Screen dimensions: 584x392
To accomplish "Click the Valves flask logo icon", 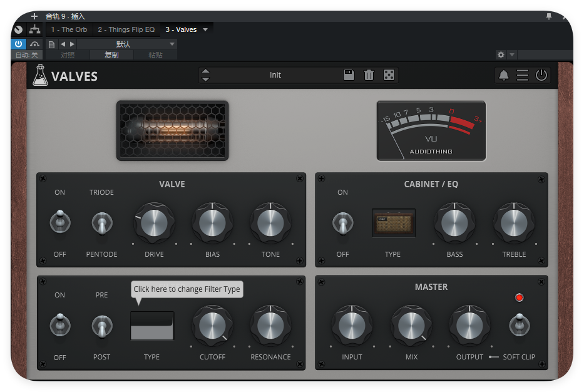I will [x=40, y=75].
